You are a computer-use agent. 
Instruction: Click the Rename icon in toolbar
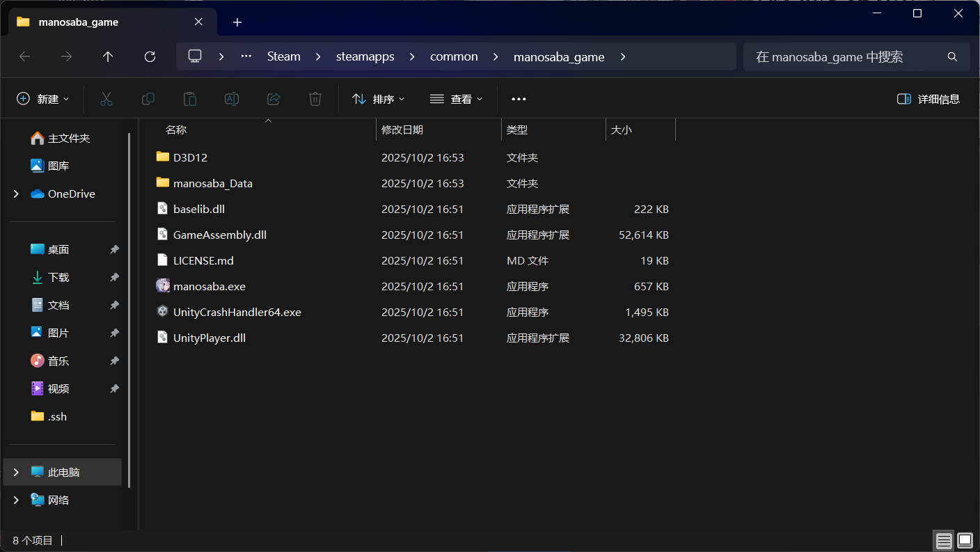232,99
